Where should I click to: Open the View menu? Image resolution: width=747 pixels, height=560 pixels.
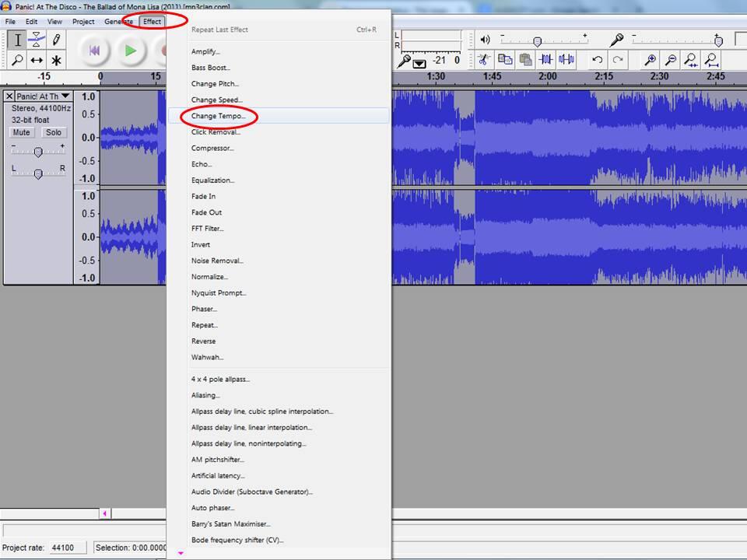[x=54, y=22]
